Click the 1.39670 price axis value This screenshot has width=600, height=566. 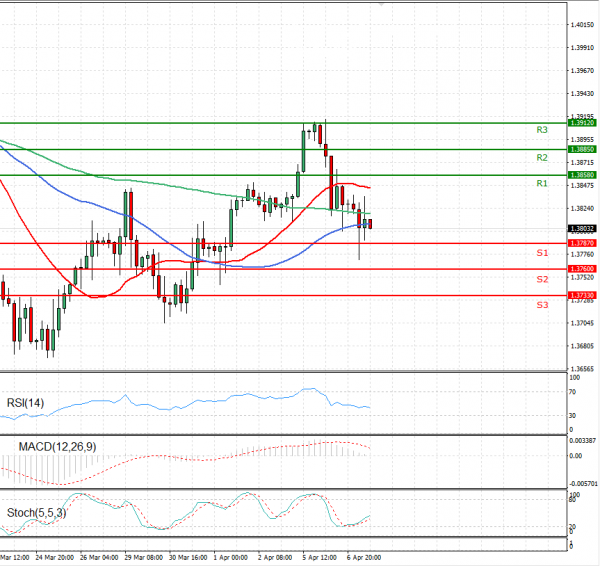pyautogui.click(x=582, y=71)
